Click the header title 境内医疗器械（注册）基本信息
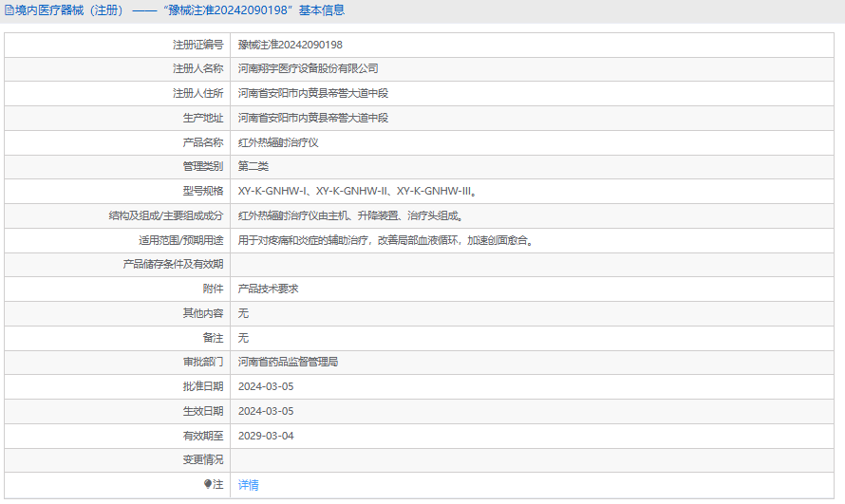 (179, 10)
